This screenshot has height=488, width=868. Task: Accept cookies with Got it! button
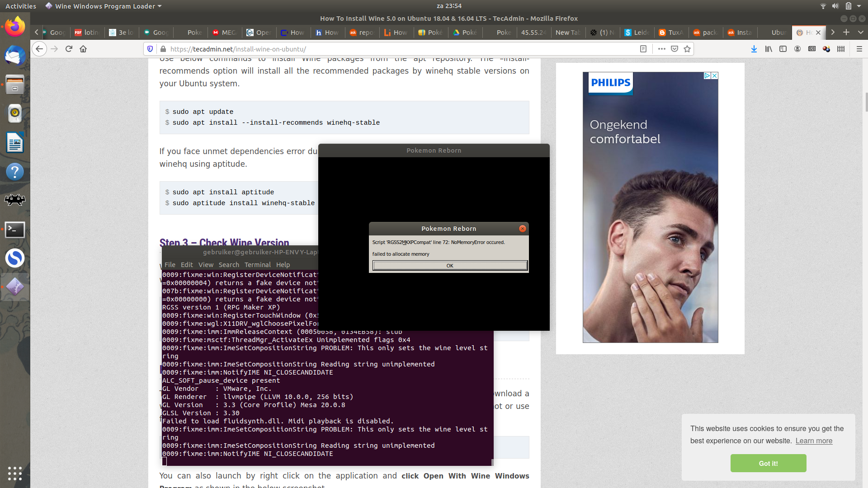click(768, 463)
